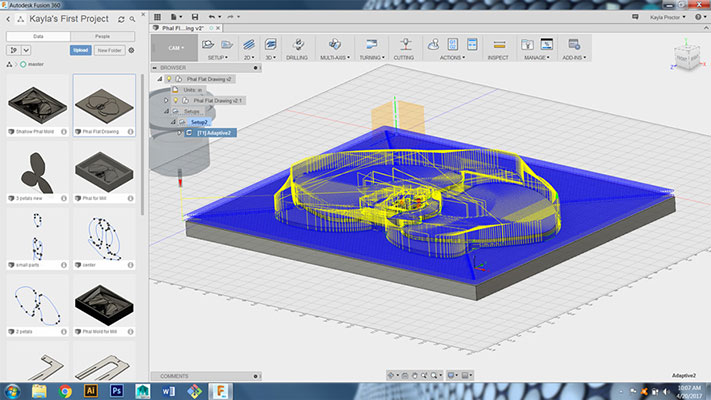Image resolution: width=711 pixels, height=400 pixels.
Task: Switch to the People tab
Action: (x=102, y=36)
